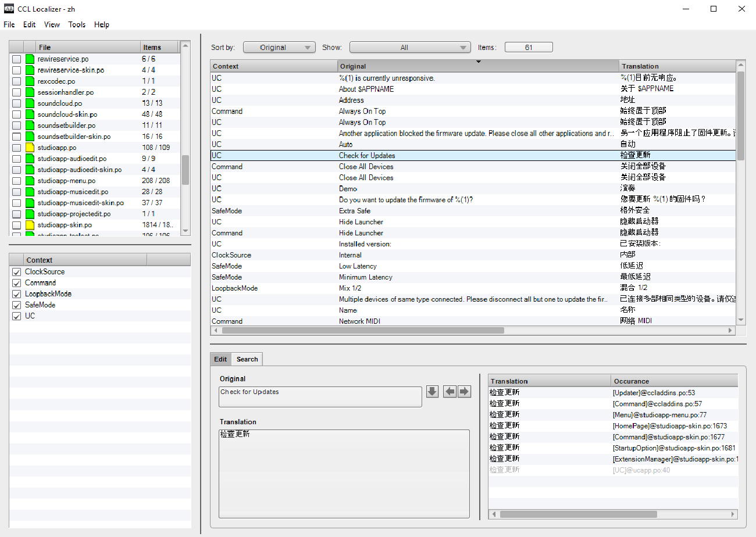The height and width of the screenshot is (537, 756).
Task: Click green file icon of studioapp-menu.po
Action: 30,181
